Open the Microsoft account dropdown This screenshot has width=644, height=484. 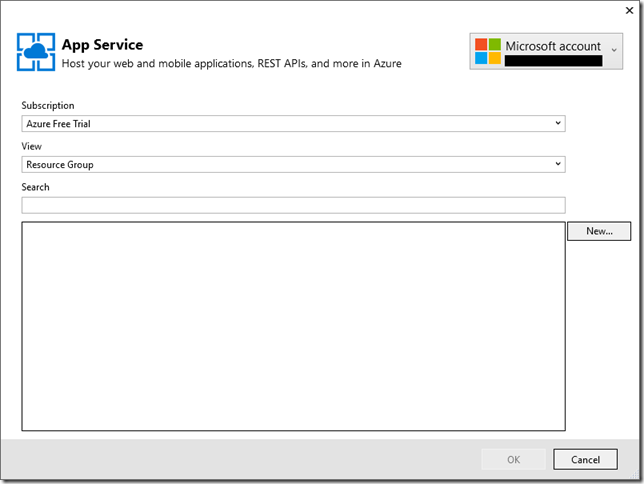pos(546,51)
